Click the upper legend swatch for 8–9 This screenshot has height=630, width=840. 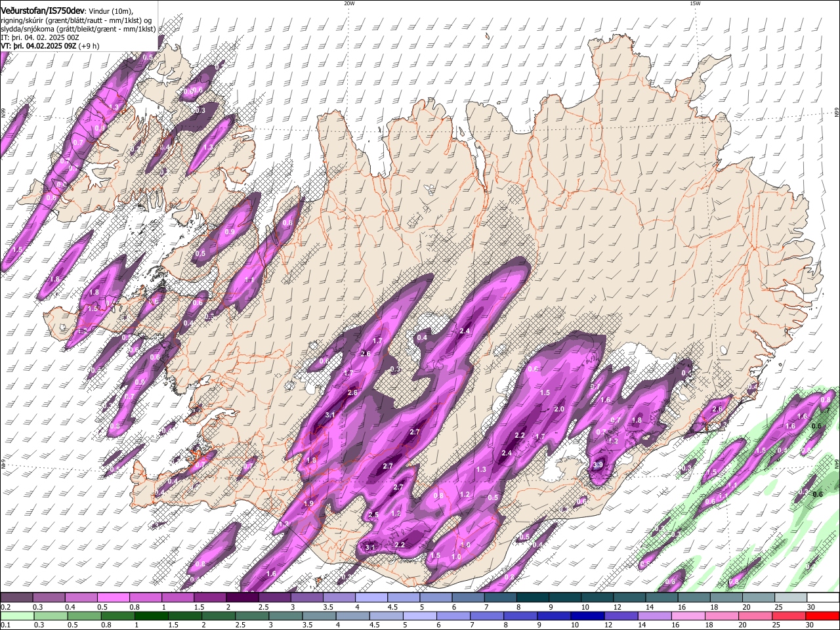532,597
